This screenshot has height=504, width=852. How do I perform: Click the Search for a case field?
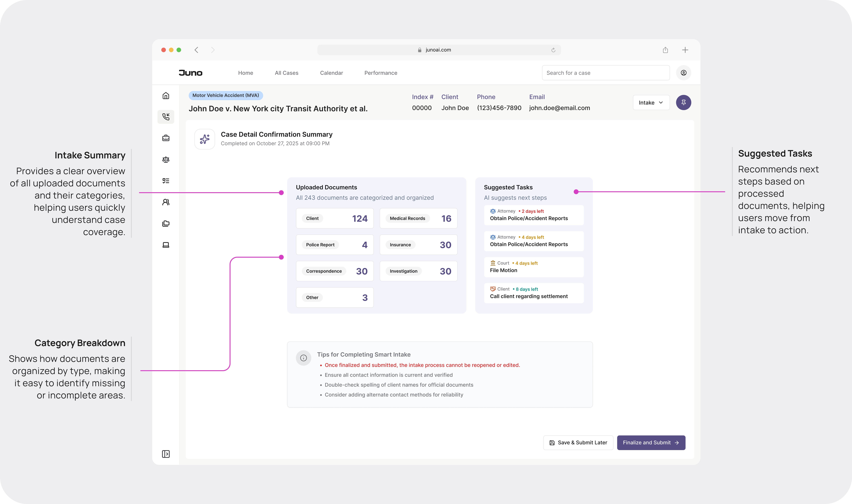(x=606, y=73)
